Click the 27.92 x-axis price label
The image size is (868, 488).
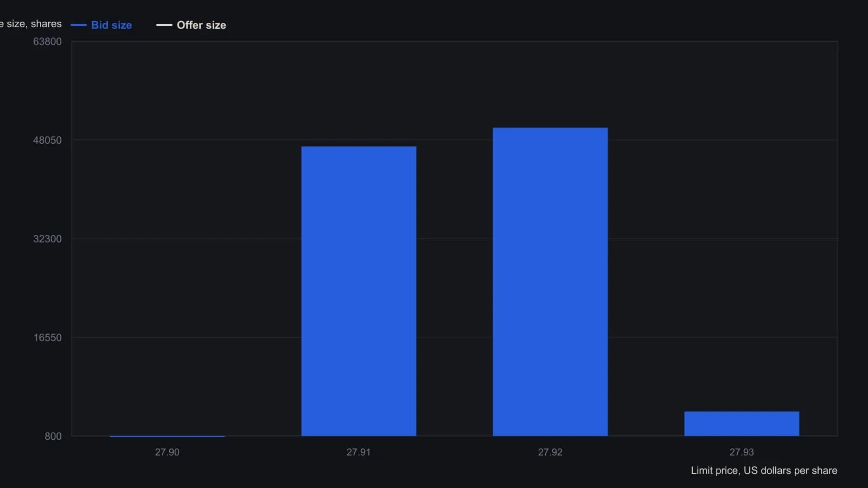[550, 452]
